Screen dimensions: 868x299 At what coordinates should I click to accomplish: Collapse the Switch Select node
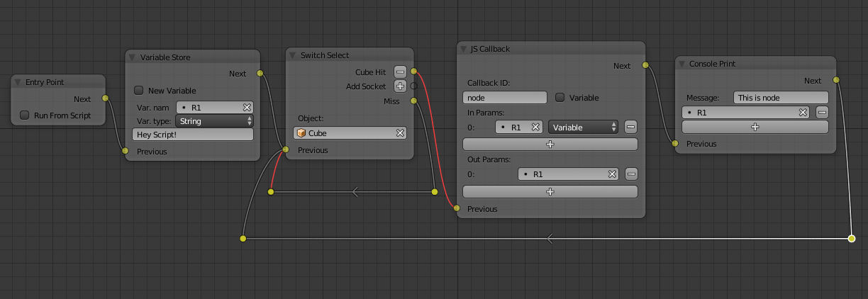(x=292, y=55)
